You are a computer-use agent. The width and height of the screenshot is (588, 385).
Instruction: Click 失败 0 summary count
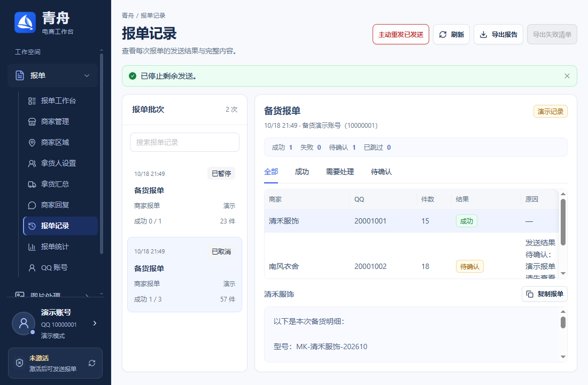coord(311,148)
